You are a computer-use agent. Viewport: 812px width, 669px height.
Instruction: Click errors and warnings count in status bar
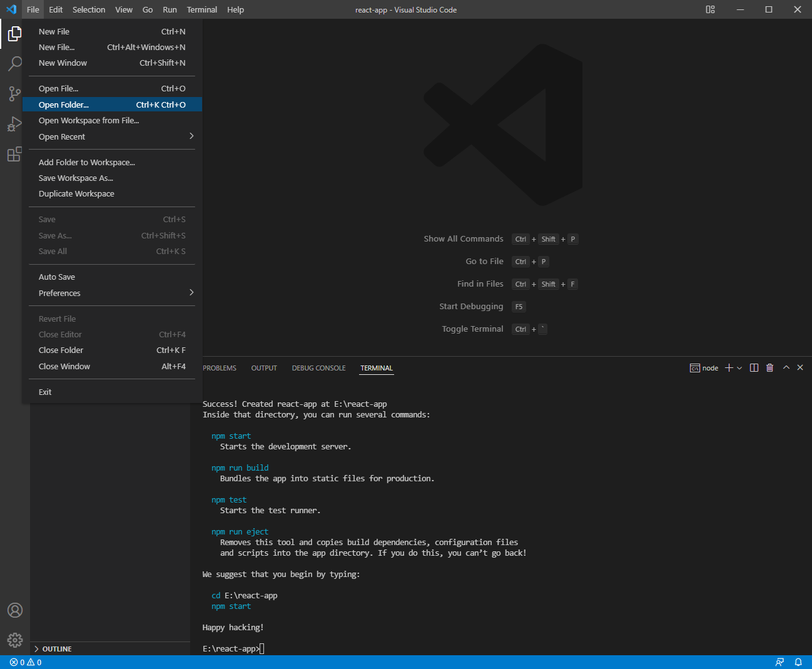(x=26, y=662)
